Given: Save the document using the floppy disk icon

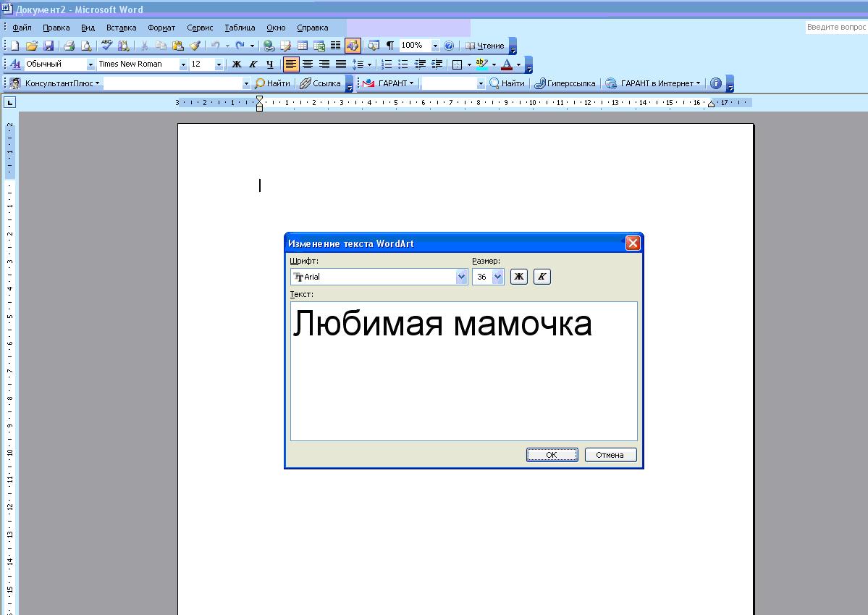Looking at the screenshot, I should [49, 46].
